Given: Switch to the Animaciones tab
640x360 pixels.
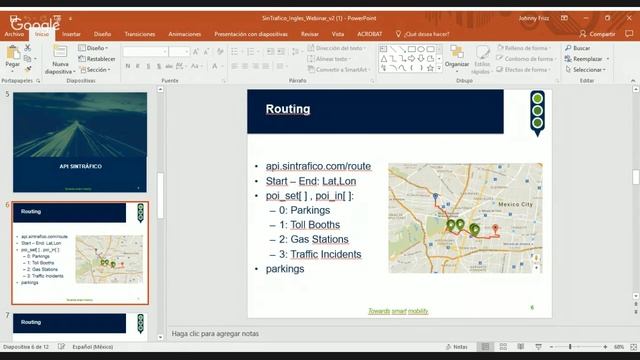Looking at the screenshot, I should tap(184, 34).
